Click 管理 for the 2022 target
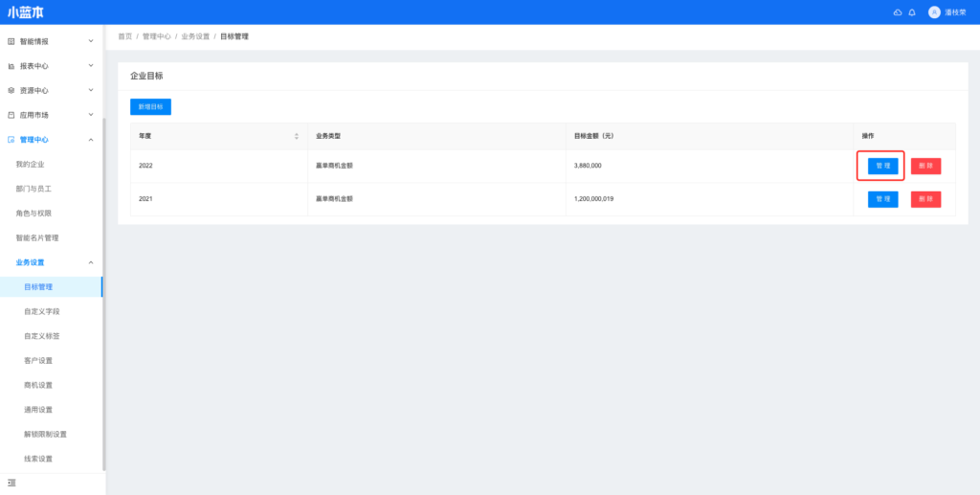This screenshot has width=980, height=495. (882, 166)
